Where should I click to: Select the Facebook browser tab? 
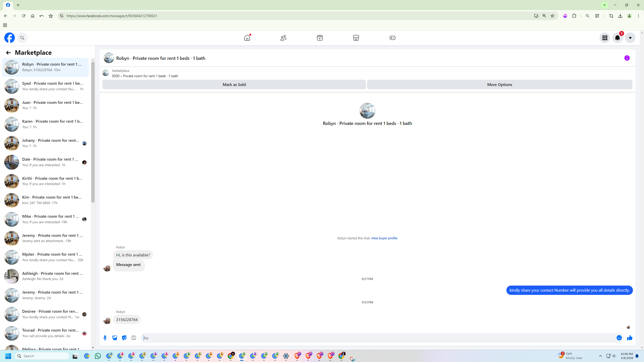point(8,5)
